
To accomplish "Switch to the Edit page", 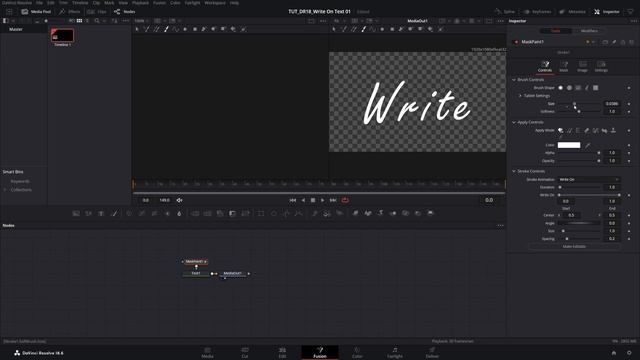I will (282, 353).
